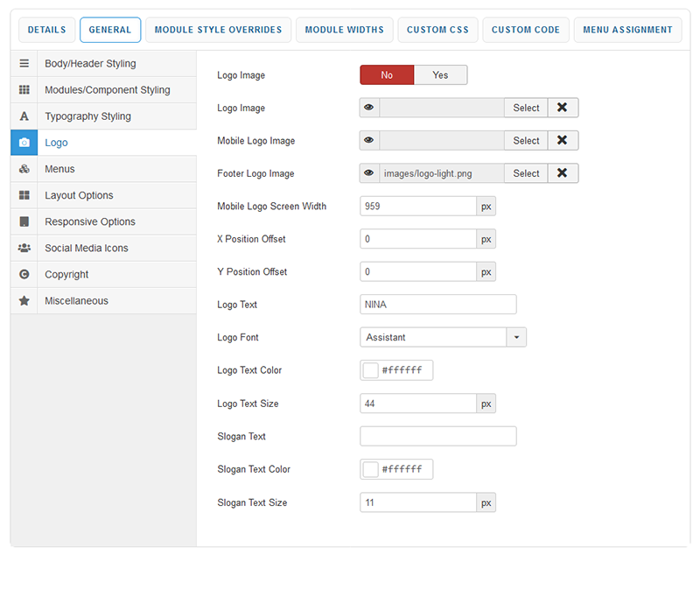Click the Social Media Icons people icon
The image size is (700, 590).
24,248
